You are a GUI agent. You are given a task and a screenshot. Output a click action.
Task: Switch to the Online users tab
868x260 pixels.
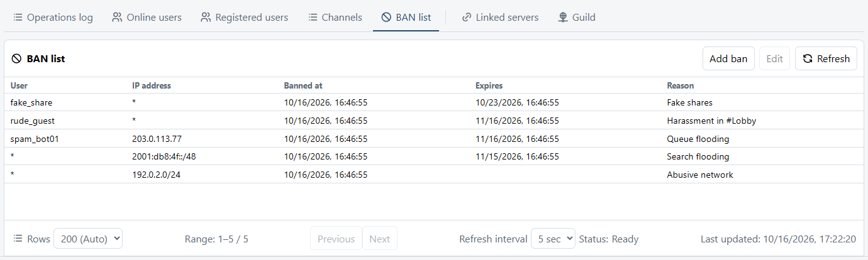pyautogui.click(x=147, y=18)
